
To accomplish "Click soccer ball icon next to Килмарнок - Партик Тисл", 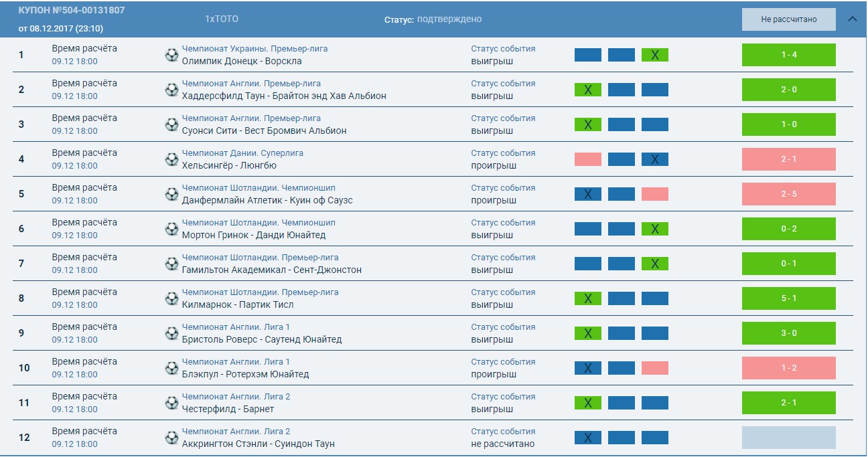I will (171, 298).
